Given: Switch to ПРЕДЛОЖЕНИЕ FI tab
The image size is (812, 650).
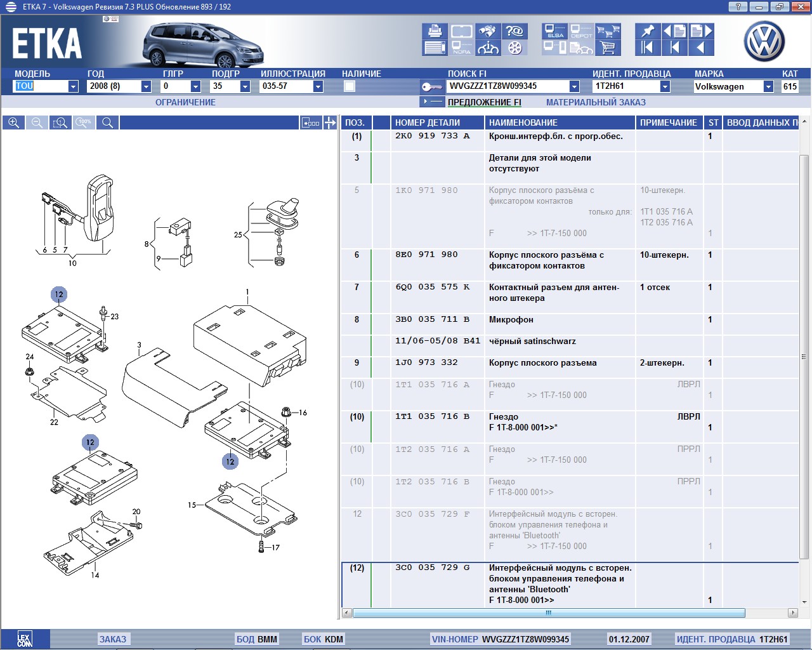Looking at the screenshot, I should click(484, 102).
